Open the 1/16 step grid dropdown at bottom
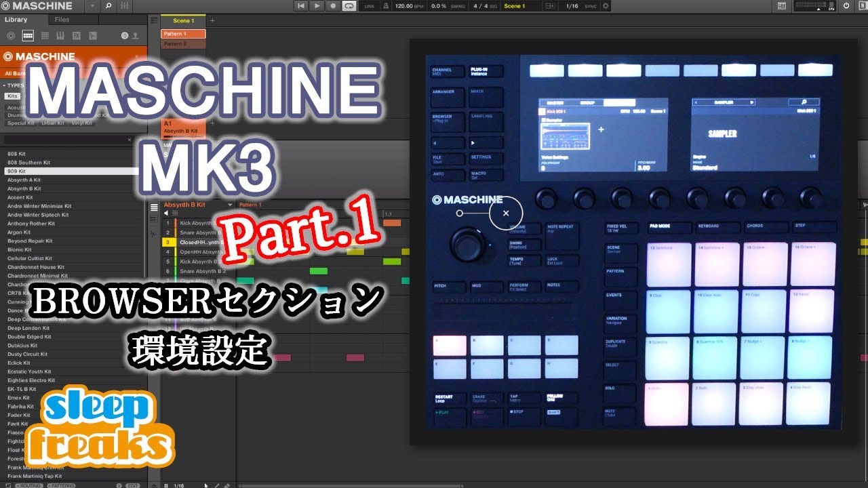868x488 pixels. (180, 485)
